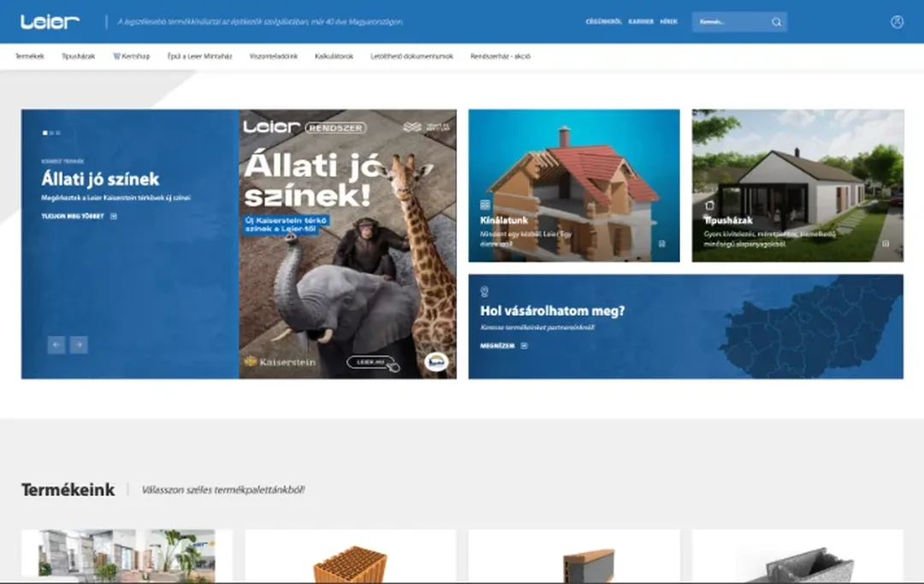The width and height of the screenshot is (924, 584).
Task: Open the Hírek header link
Action: click(668, 21)
